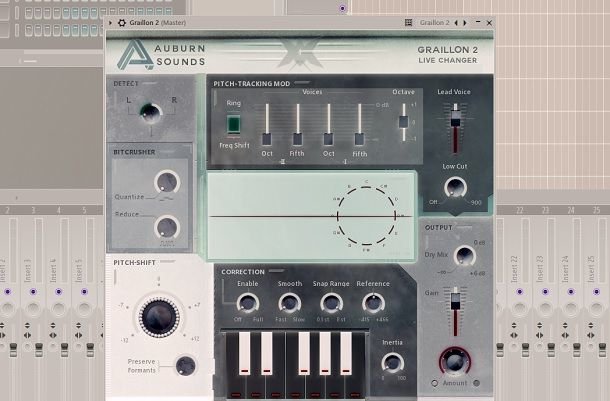This screenshot has height=401, width=610.
Task: Select the previous preset arrow
Action: [456, 23]
